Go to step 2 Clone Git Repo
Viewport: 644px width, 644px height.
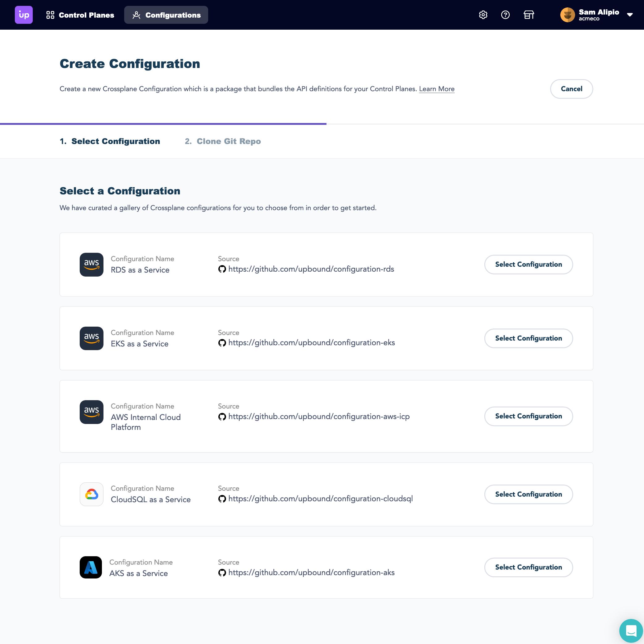tap(223, 141)
